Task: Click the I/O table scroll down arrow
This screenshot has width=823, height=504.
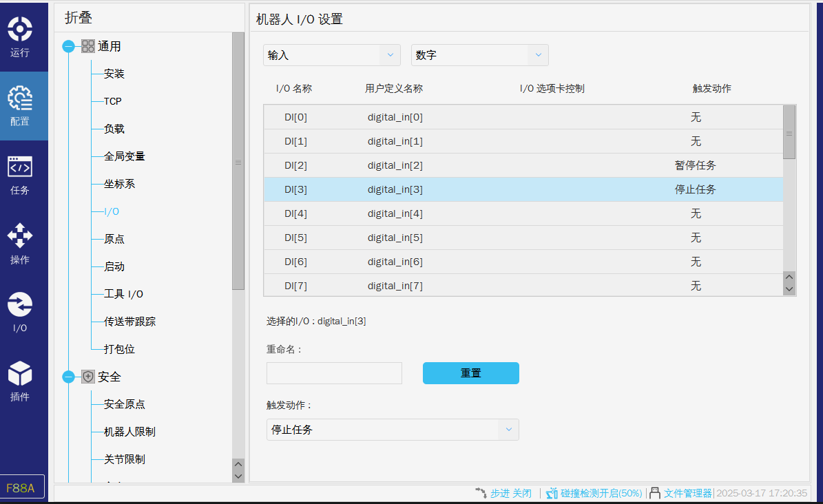Action: [789, 289]
